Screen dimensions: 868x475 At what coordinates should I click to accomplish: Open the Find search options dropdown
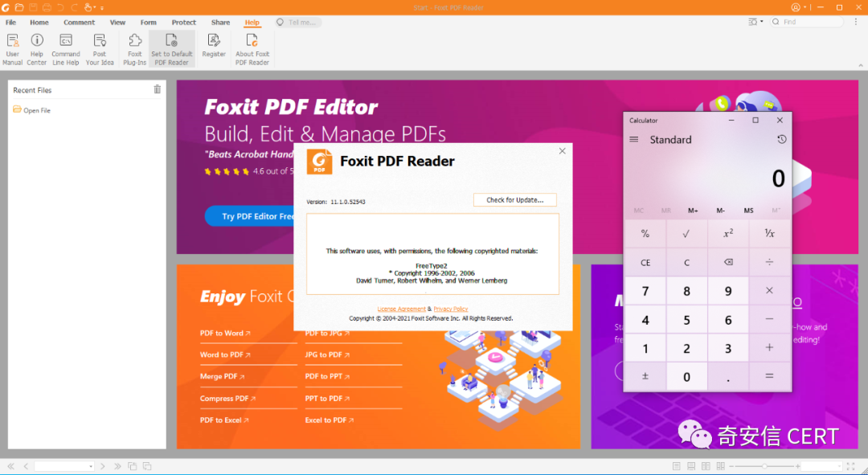[760, 22]
